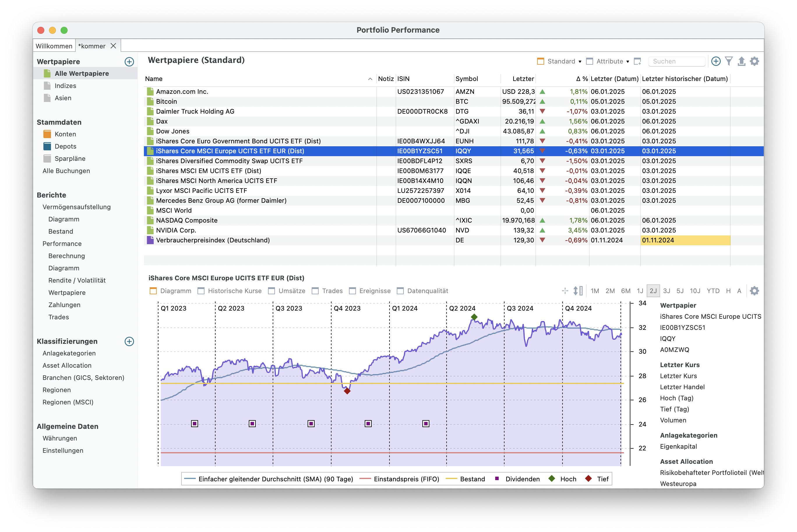Click the new view pane icon next to Attribute
Screen dimensions: 797x532
(x=638, y=61)
